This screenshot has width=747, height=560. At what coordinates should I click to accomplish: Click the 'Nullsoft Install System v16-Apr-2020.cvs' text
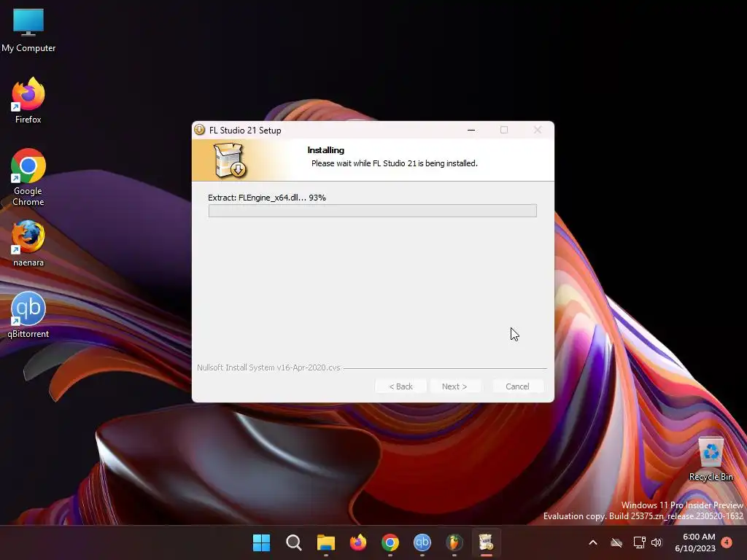click(268, 367)
